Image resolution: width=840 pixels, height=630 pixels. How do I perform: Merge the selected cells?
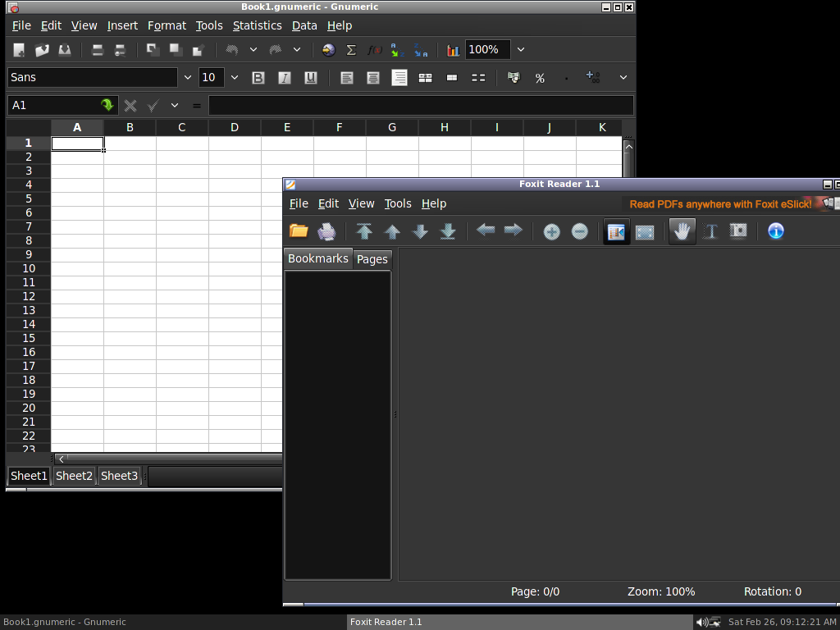tap(452, 78)
